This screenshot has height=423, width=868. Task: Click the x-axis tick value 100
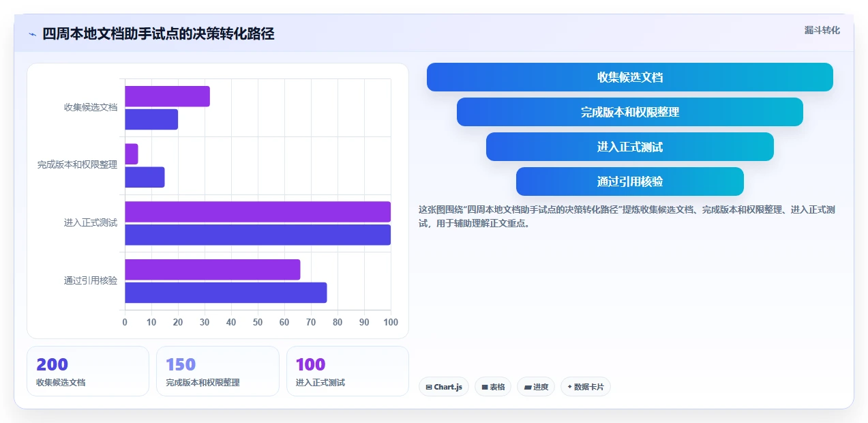coord(391,322)
